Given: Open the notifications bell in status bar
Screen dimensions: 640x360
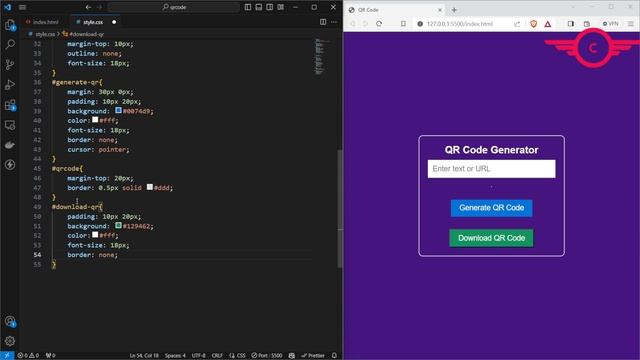Looking at the screenshot, I should 334,356.
